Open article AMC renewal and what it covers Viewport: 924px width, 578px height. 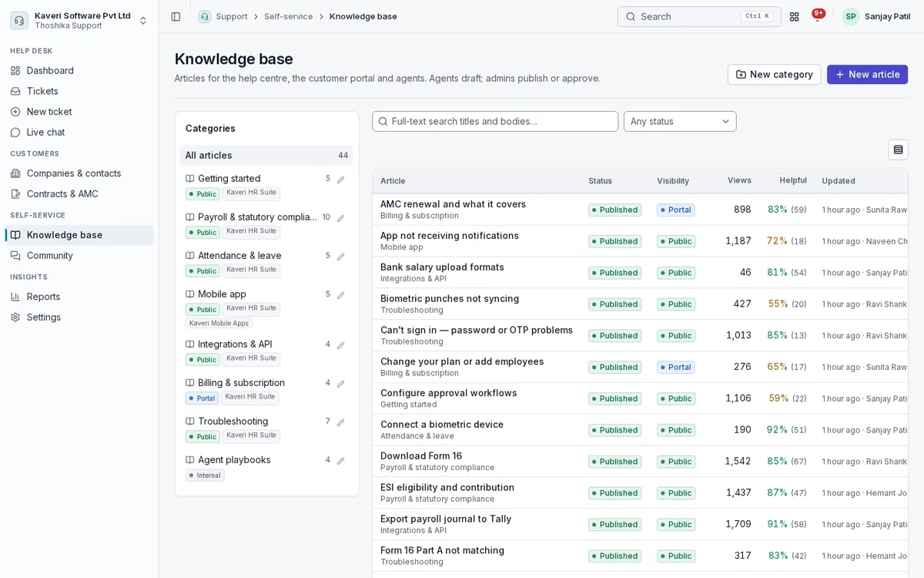(453, 204)
